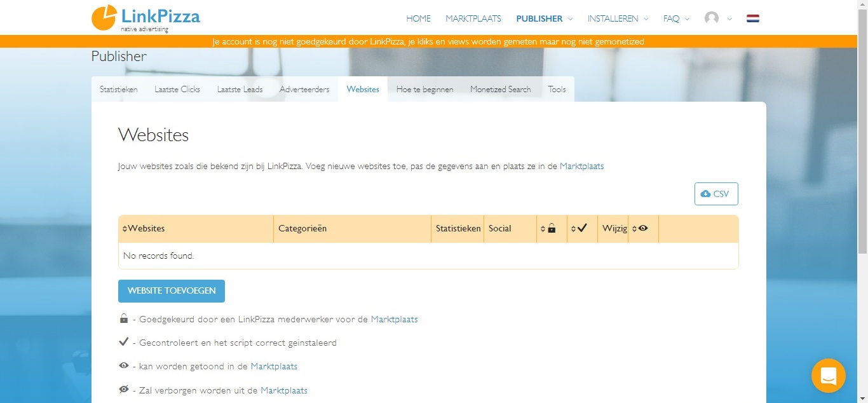Click the Website Toevoegen button
868x403 pixels.
172,291
